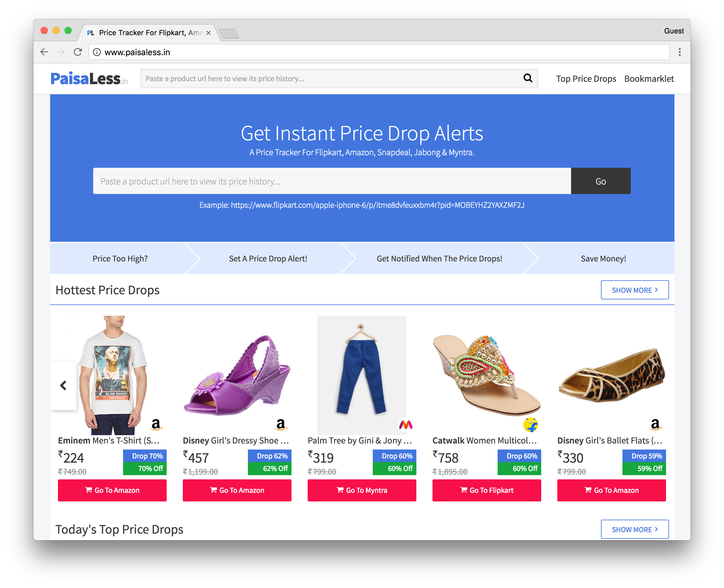Image resolution: width=724 pixels, height=588 pixels.
Task: Click the hero product url input field
Action: pos(332,181)
